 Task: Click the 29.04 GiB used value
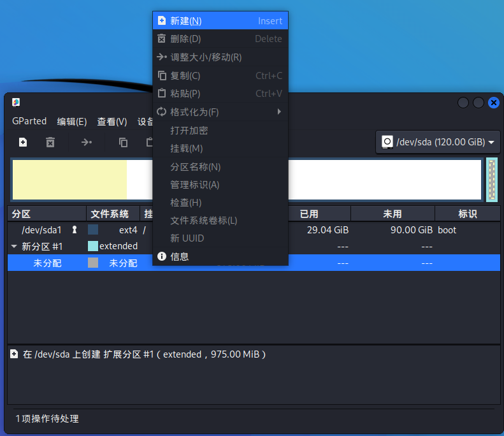tap(328, 230)
